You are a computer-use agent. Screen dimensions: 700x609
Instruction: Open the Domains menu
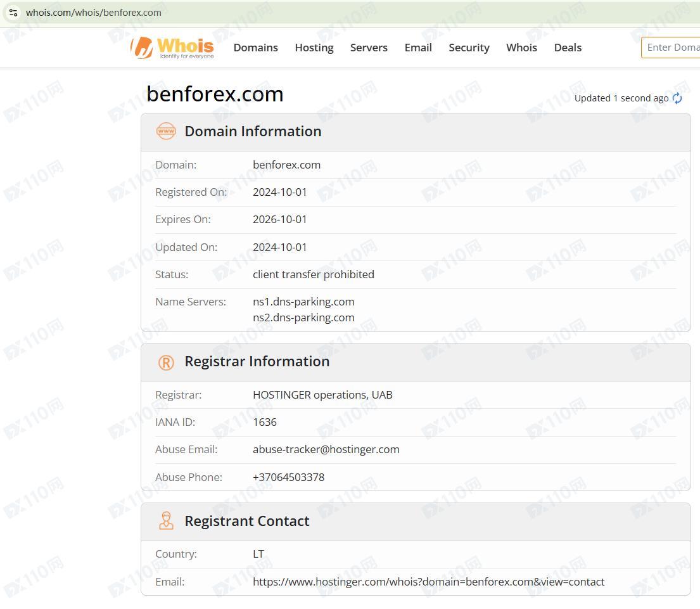255,48
